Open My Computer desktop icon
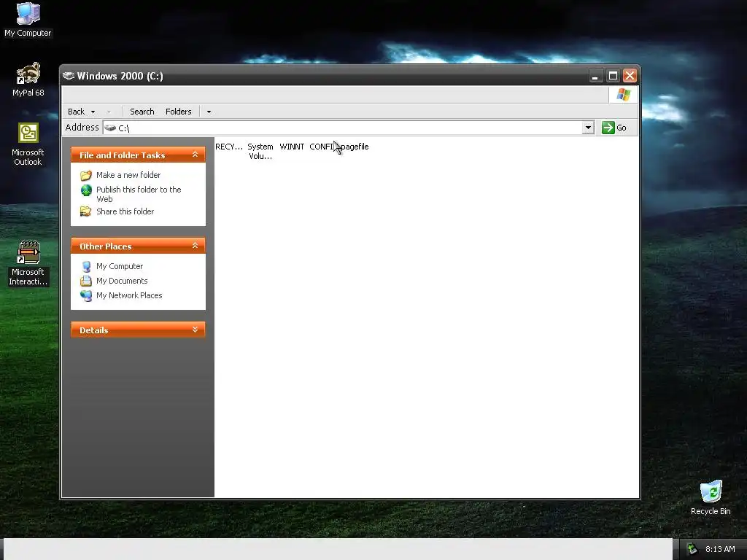The height and width of the screenshot is (560, 747). click(x=28, y=20)
